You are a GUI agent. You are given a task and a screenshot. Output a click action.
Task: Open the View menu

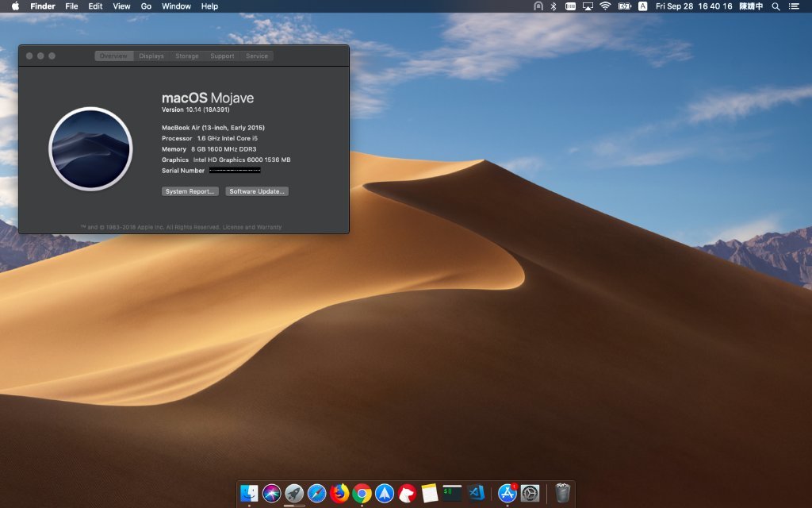[121, 6]
